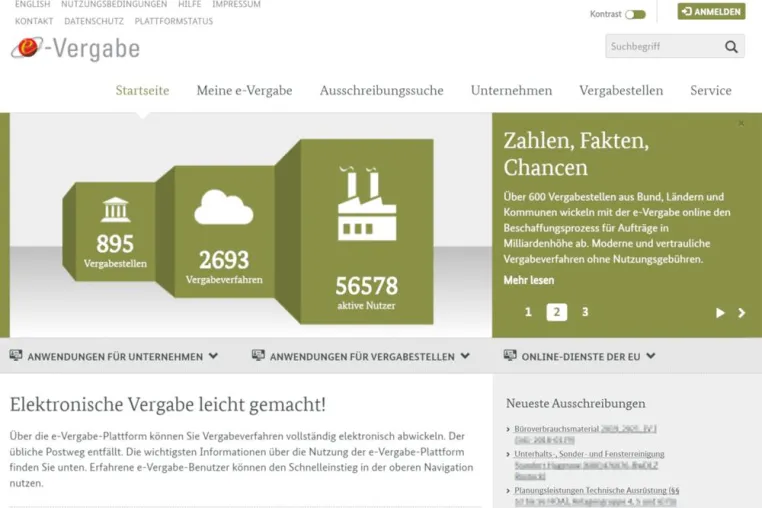The image size is (762, 508).
Task: Open the PLATTFORMSTATUS link
Action: pyautogui.click(x=173, y=21)
